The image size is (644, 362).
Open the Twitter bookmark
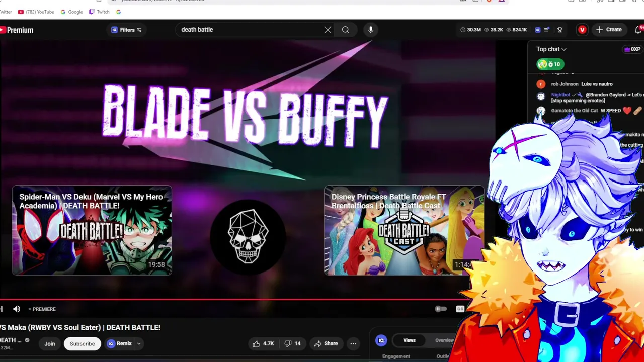click(6, 12)
